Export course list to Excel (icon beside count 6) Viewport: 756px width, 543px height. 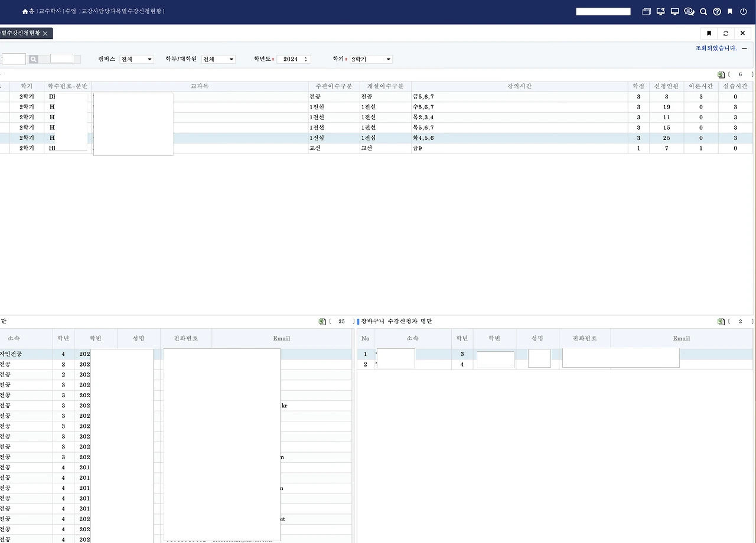721,75
